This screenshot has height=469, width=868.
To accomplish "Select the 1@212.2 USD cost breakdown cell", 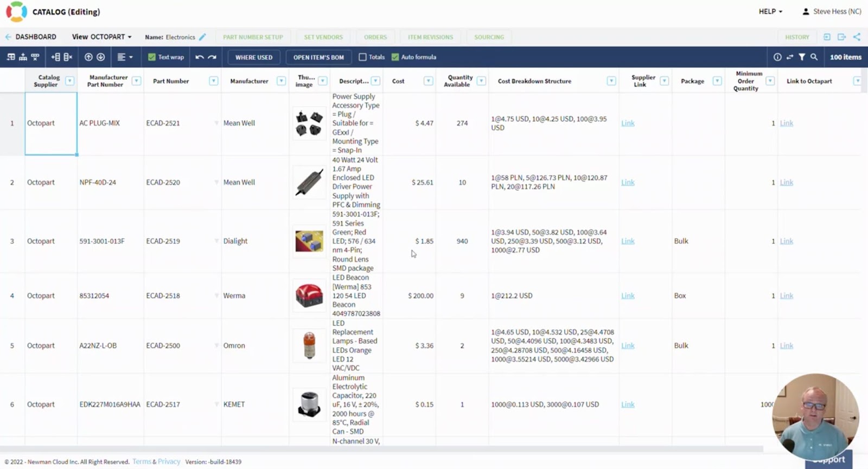I will point(553,295).
